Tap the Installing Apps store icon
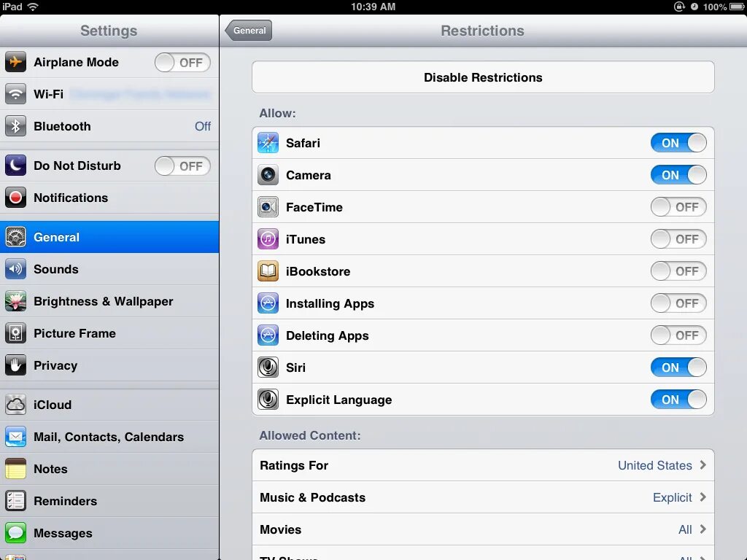747x560 pixels. click(268, 303)
